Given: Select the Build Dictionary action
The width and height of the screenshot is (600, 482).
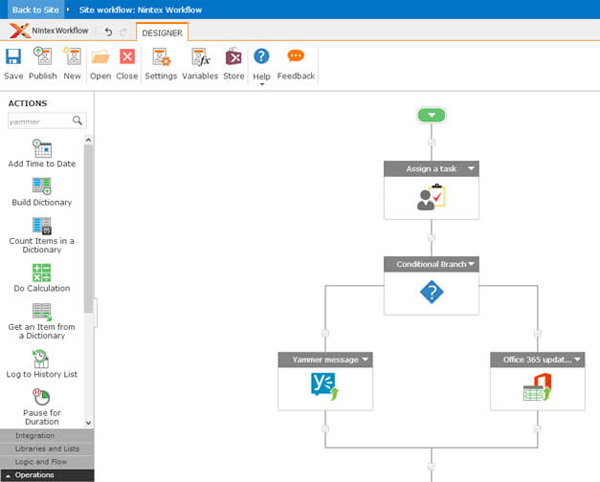Looking at the screenshot, I should pos(42,187).
